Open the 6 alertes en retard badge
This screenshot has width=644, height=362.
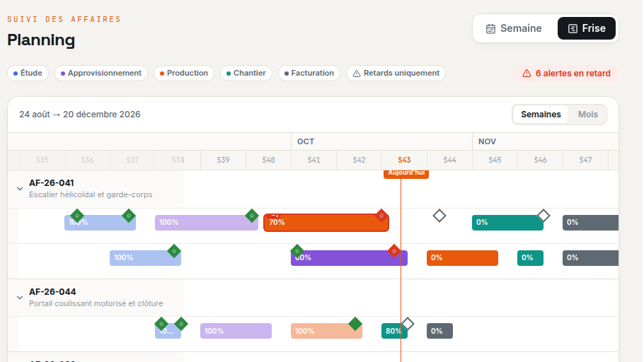(566, 74)
